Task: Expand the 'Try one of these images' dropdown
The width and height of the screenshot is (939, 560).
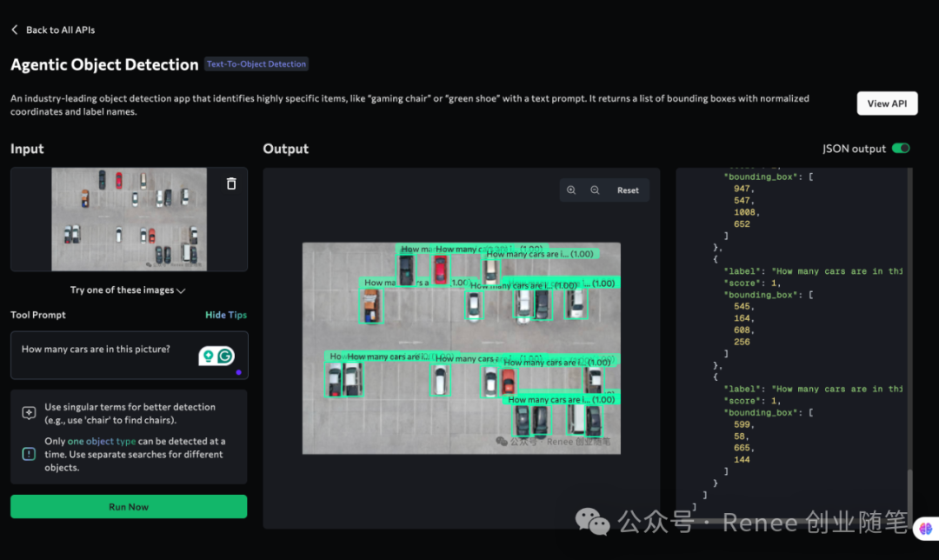Action: (128, 290)
